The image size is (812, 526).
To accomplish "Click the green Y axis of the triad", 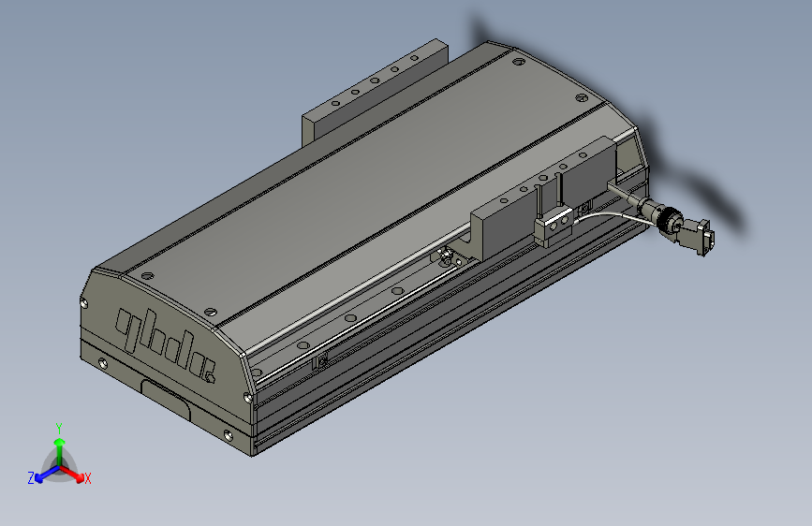I will (x=60, y=451).
